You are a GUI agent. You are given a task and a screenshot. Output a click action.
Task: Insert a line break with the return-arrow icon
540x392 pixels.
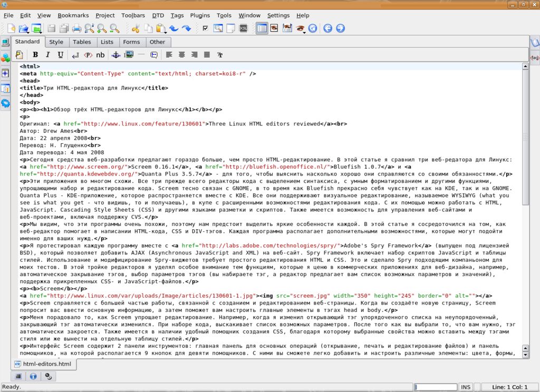(75, 55)
